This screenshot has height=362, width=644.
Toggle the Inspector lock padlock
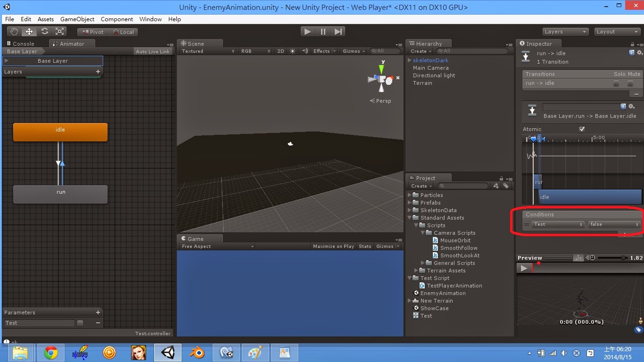[x=632, y=43]
